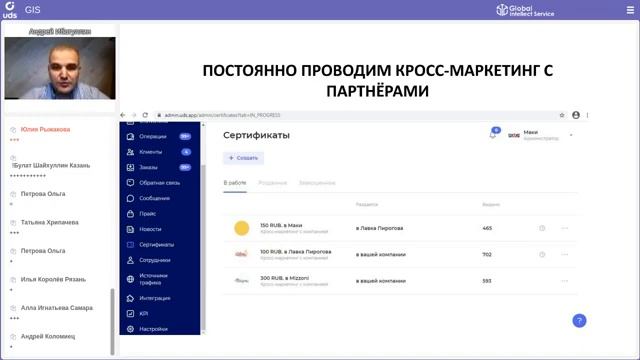This screenshot has height=360, width=640.
Task: Click the blue help question-mark button
Action: pyautogui.click(x=579, y=320)
